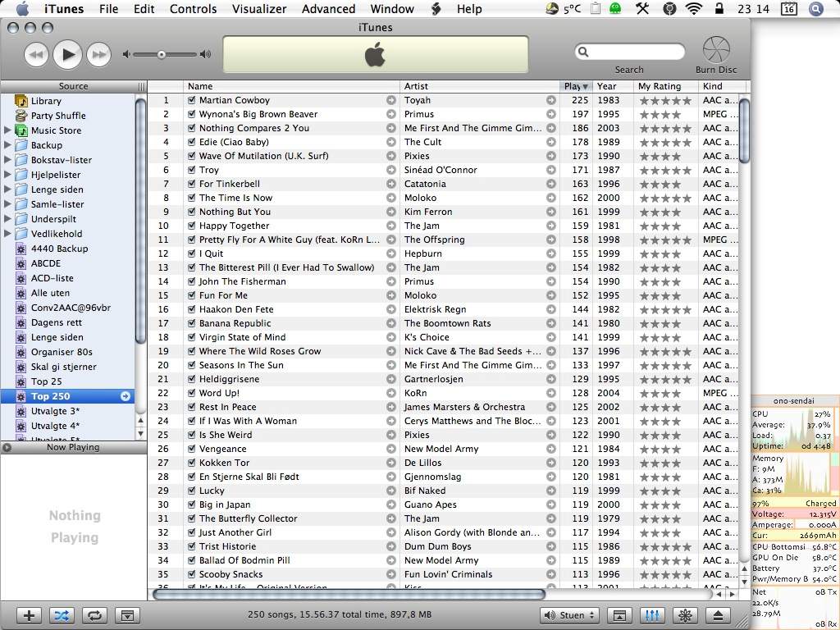
Task: Uncheck the Nothing Compares 2 You checkbox
Action: pos(192,128)
